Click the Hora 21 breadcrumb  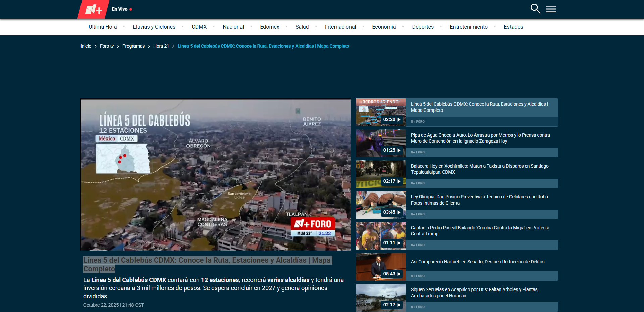click(161, 46)
